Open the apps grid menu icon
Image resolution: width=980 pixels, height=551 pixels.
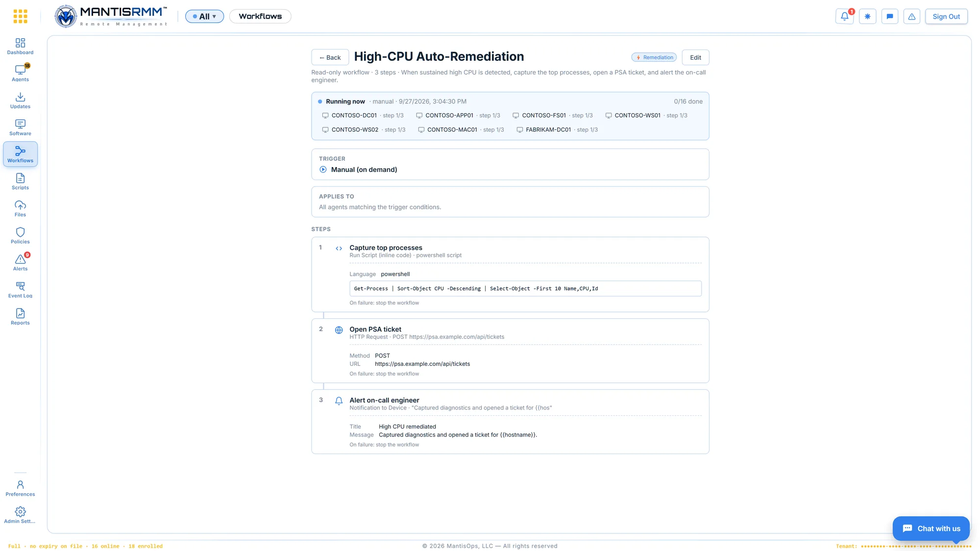click(20, 16)
